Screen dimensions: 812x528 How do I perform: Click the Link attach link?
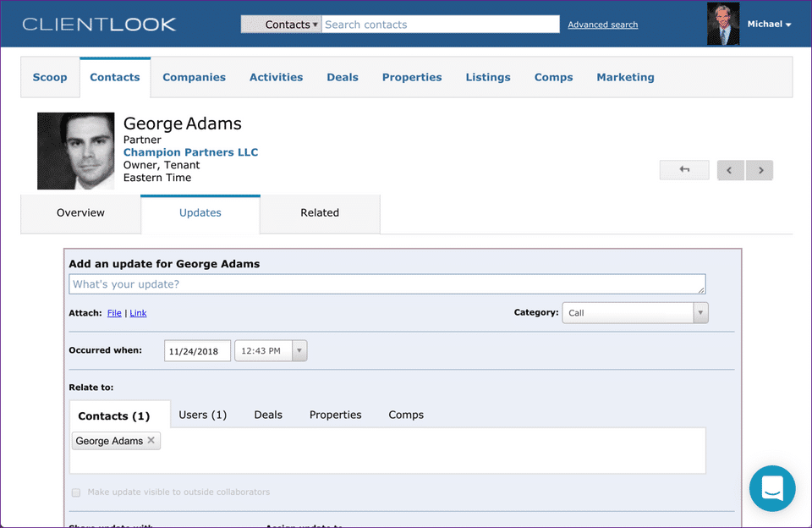[x=138, y=313]
